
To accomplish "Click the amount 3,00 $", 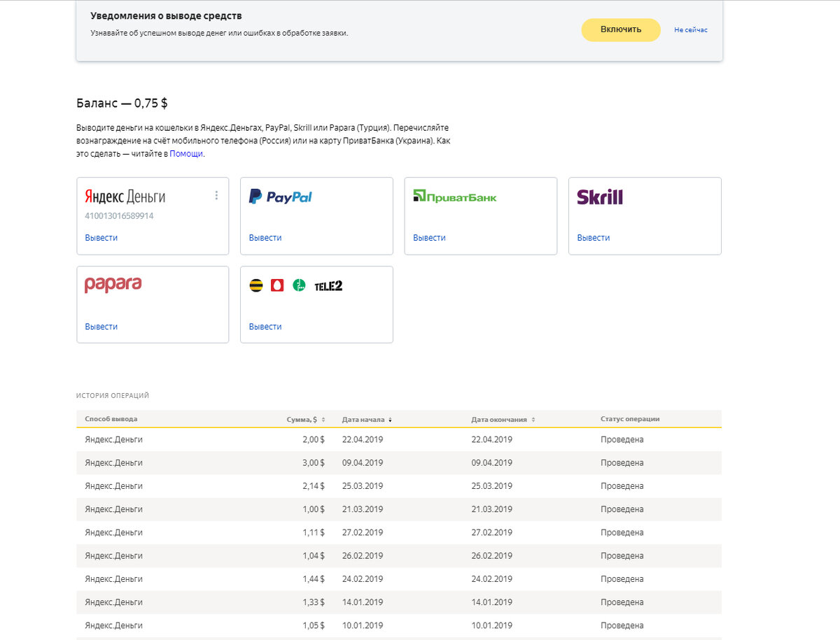I will [x=314, y=462].
